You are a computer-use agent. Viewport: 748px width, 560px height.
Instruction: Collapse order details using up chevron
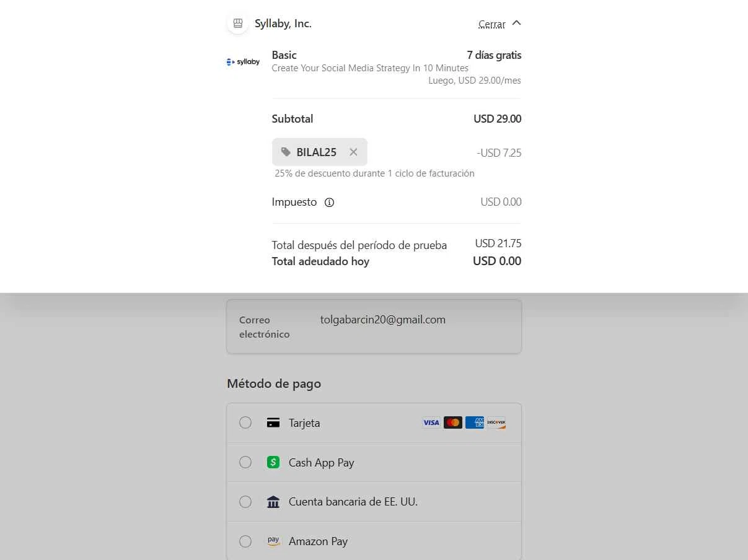517,23
